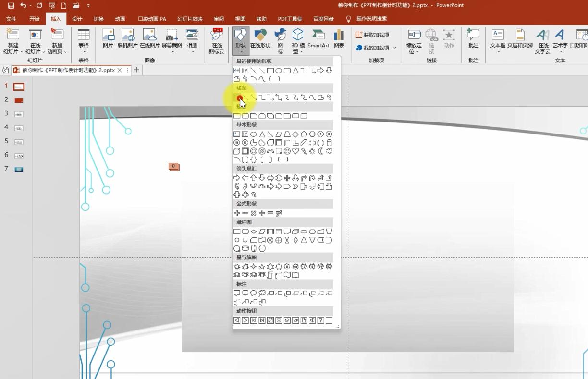Expand the 我的加载项 dropdown arrow
588x379 pixels.
pyautogui.click(x=395, y=48)
